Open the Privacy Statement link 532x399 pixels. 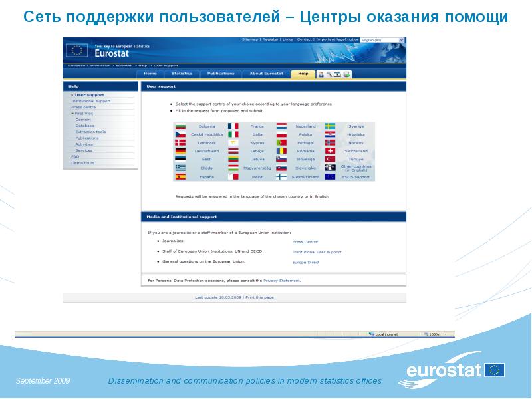click(282, 281)
